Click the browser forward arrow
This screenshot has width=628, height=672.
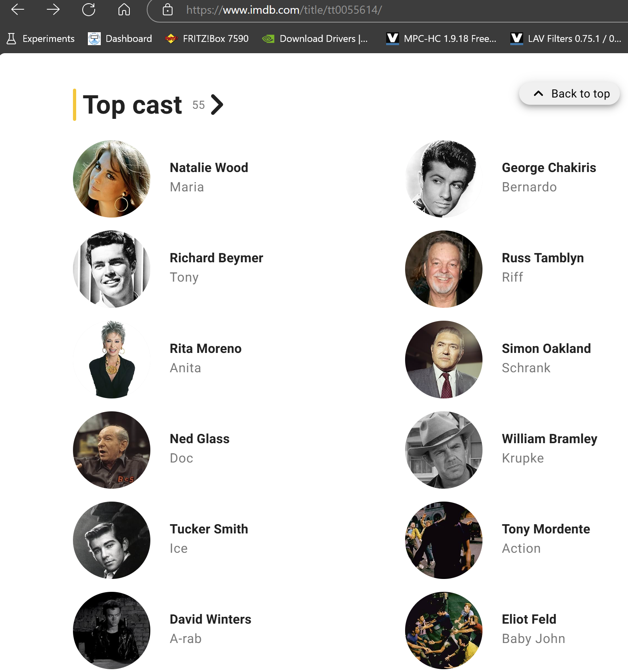click(x=53, y=10)
